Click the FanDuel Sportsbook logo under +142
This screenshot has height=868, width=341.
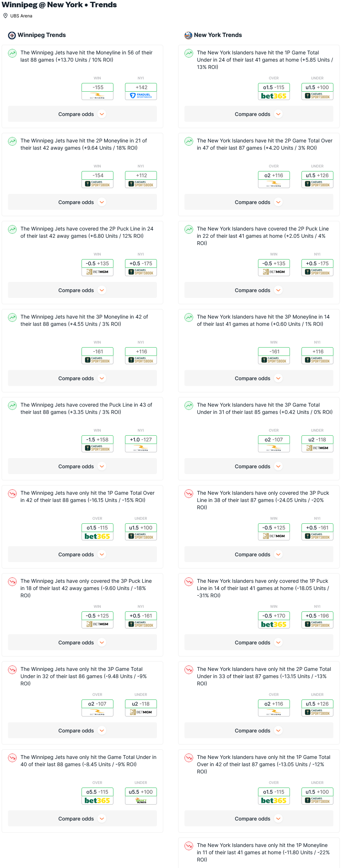[141, 96]
